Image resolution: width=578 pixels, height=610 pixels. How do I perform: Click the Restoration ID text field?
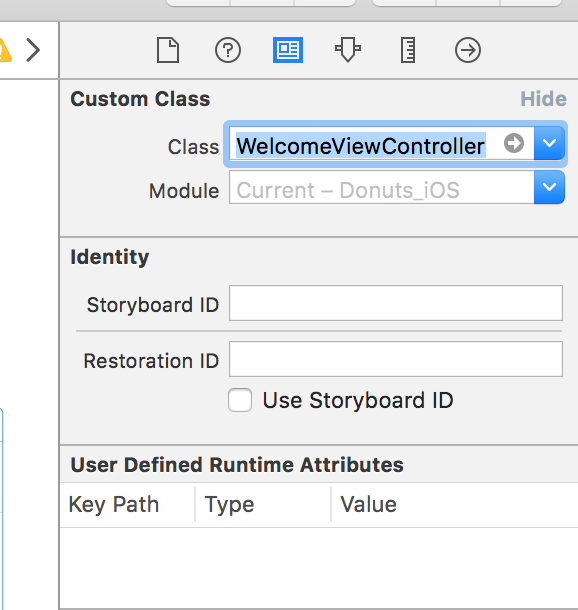[396, 359]
